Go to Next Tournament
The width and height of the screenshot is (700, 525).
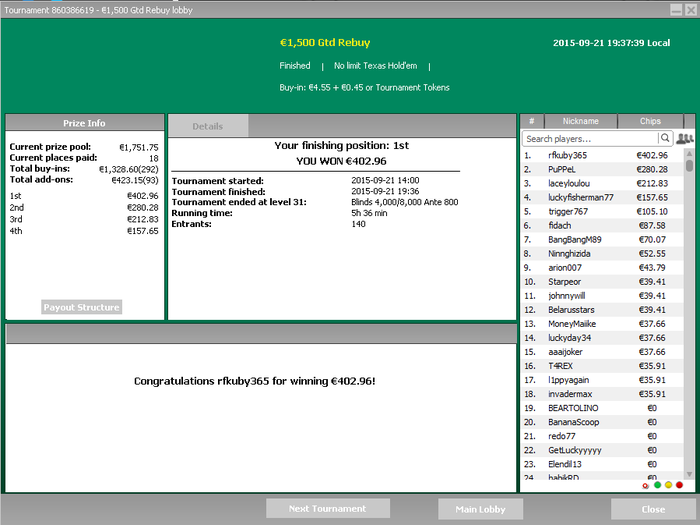point(327,509)
